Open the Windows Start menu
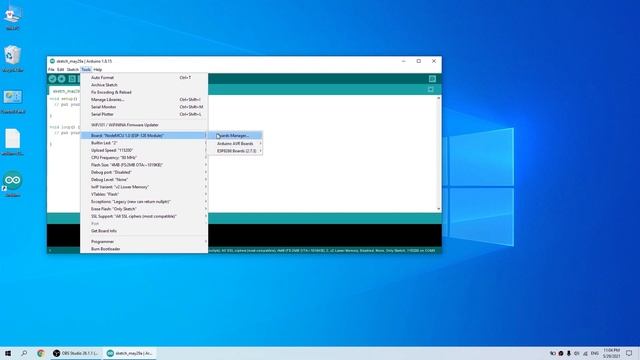This screenshot has height=360, width=640. click(8, 353)
